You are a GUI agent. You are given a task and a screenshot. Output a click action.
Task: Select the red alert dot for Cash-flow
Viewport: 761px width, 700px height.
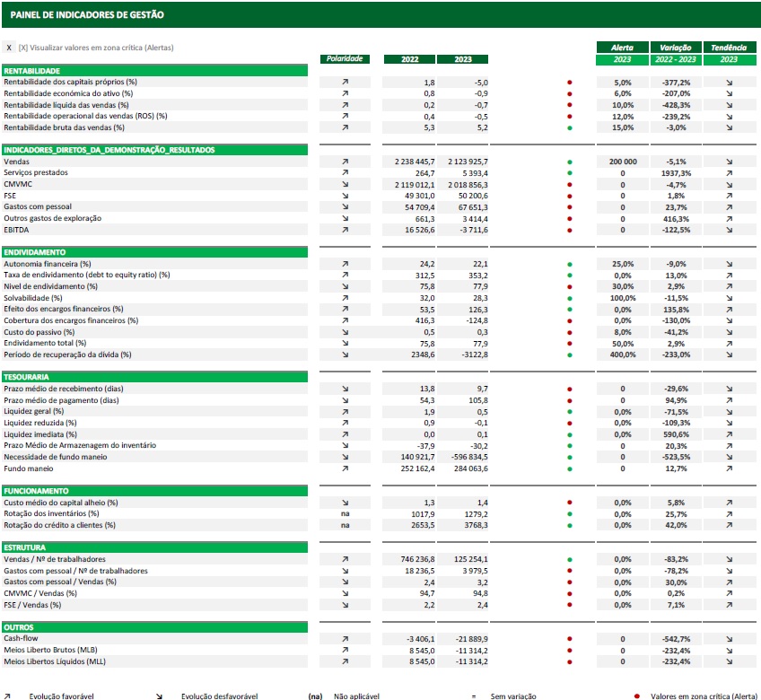569,639
